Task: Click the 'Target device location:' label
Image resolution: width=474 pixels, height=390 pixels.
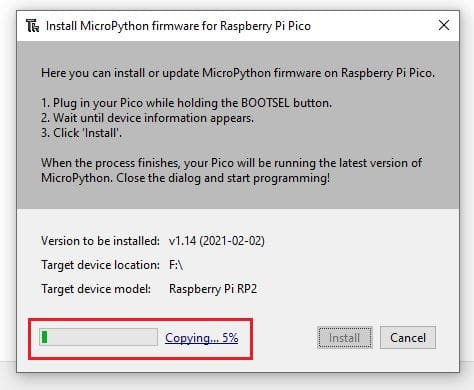Action: pos(100,265)
